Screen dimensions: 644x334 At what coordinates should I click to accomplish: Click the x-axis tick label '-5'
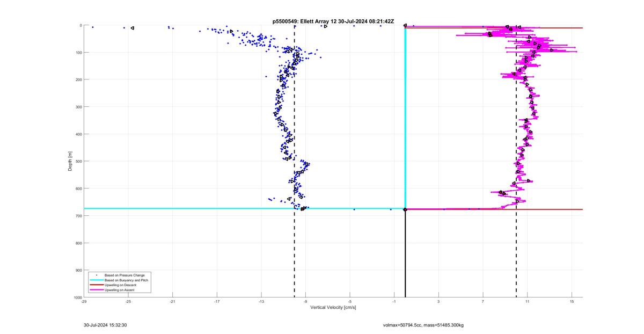tap(350, 302)
